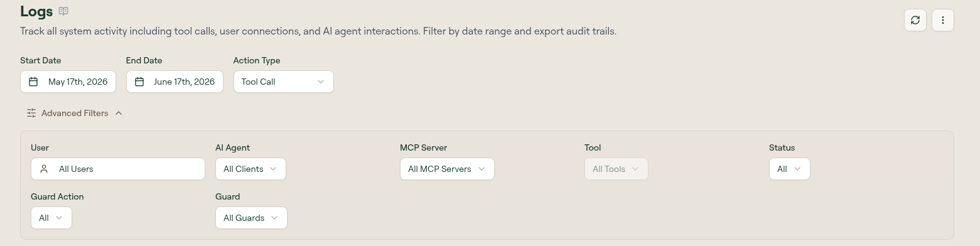Image resolution: width=980 pixels, height=246 pixels.
Task: Open the End Date picker June 17th, 2026
Action: pos(175,82)
